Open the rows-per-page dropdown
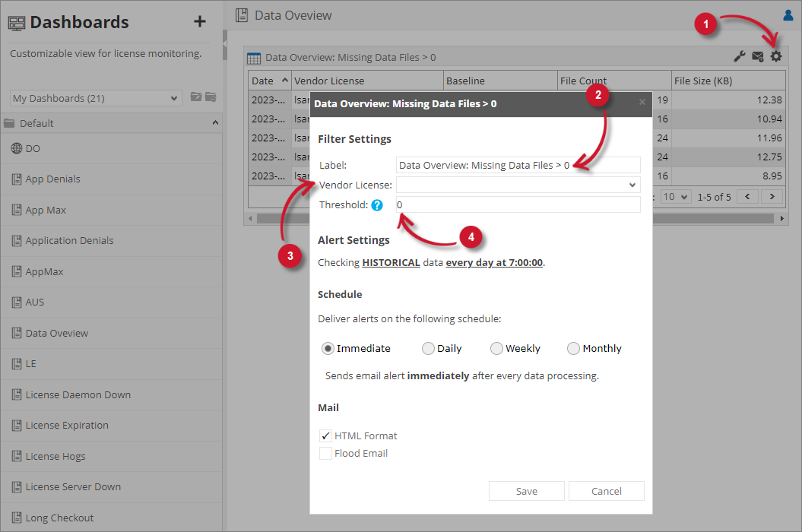Viewport: 802px width, 532px height. 676,196
